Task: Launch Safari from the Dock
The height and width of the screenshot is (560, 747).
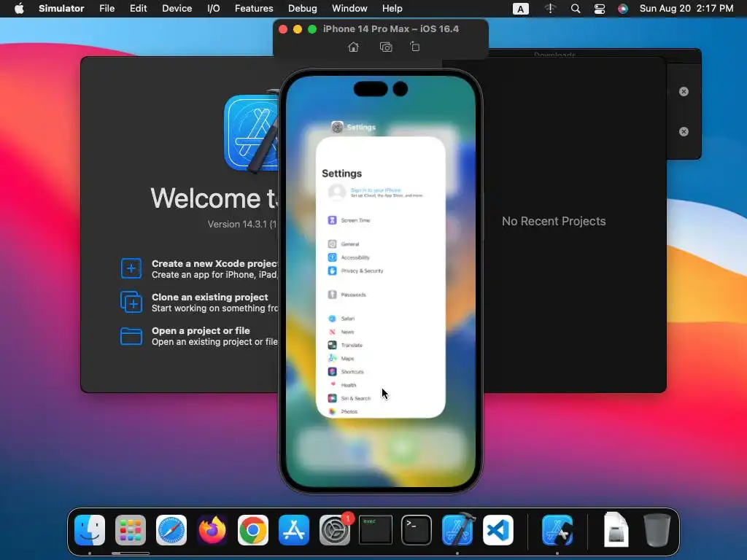Action: (x=171, y=530)
